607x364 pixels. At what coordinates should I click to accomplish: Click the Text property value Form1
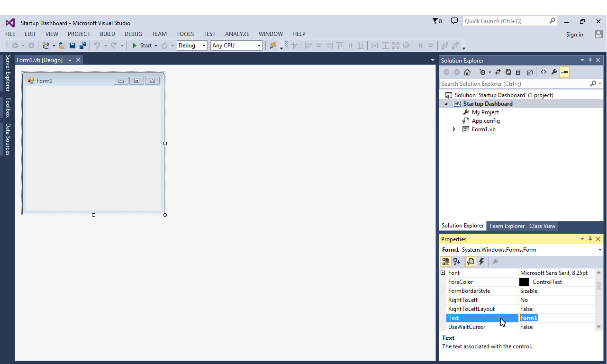tap(529, 318)
